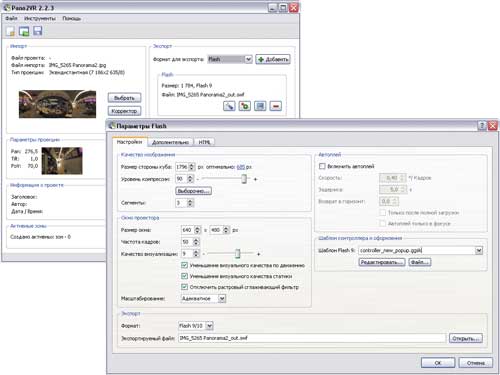The width and height of the screenshot is (500, 375).
Task: Toggle 'Только после полной загрузки' checkbox
Action: click(383, 213)
